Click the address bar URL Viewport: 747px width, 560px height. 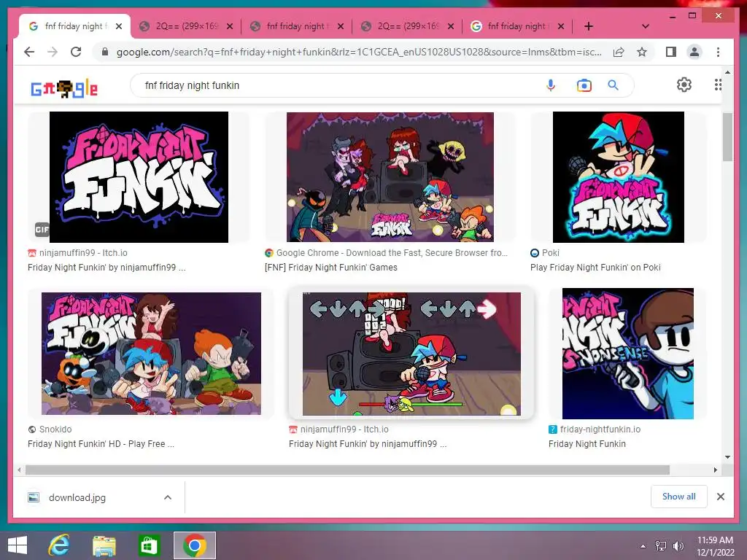pos(359,52)
